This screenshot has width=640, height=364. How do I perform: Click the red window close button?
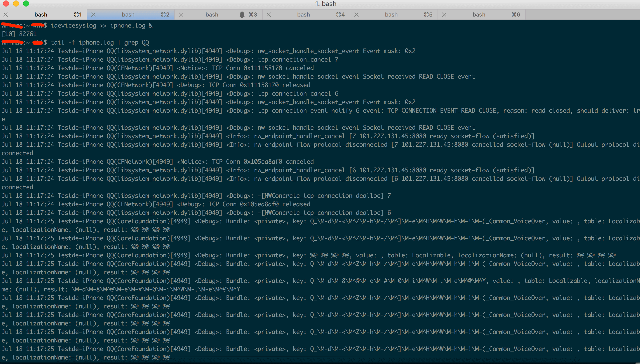point(6,4)
